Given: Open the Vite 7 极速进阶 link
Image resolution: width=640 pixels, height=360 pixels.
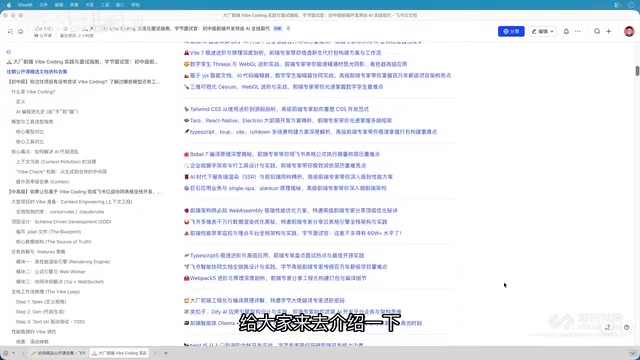Looking at the screenshot, I should click(x=285, y=53).
